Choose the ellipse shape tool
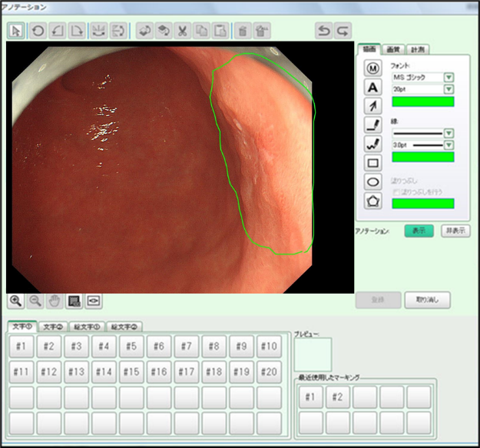This screenshot has width=480, height=448. click(x=373, y=182)
